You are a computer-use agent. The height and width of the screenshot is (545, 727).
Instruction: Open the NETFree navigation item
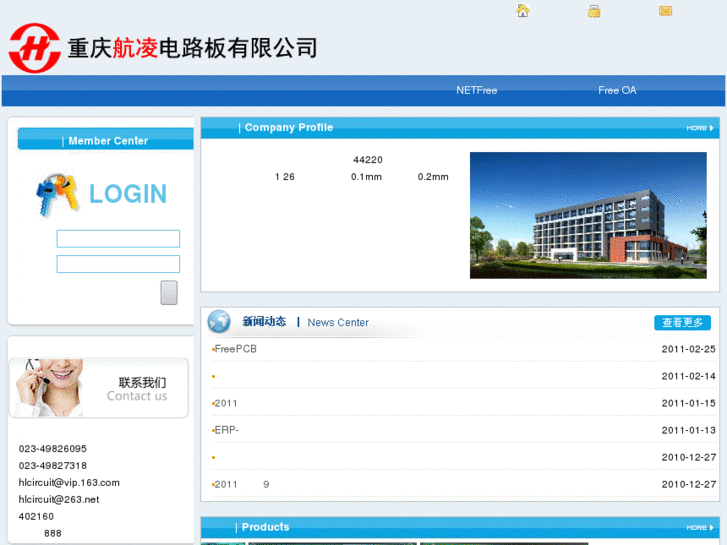(x=476, y=91)
